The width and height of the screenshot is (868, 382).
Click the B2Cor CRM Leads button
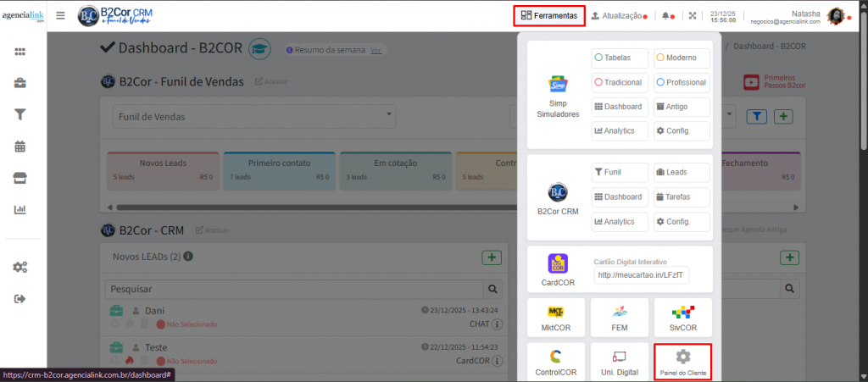[x=682, y=172]
